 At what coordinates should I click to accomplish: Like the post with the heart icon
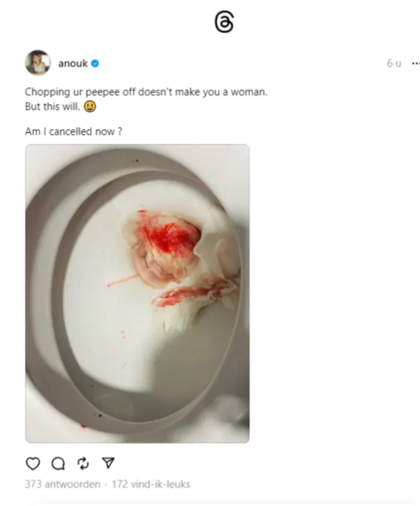(33, 463)
